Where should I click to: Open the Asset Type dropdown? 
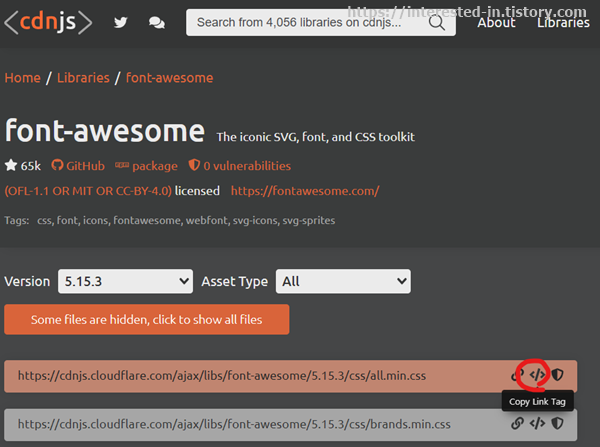coord(343,281)
